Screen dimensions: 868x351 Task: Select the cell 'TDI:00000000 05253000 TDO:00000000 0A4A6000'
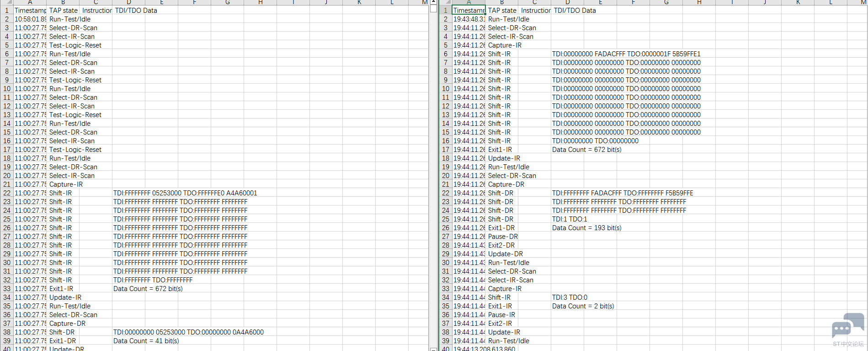(x=188, y=332)
